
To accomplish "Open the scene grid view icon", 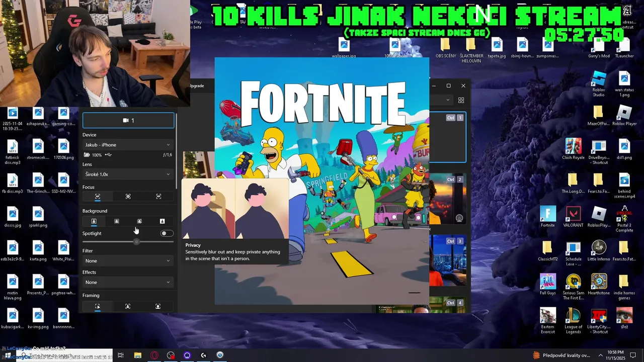I will click(461, 100).
